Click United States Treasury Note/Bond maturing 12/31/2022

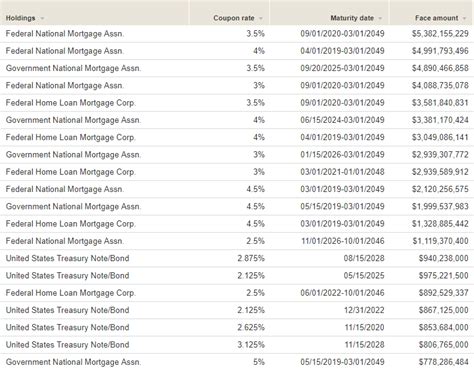click(x=67, y=310)
